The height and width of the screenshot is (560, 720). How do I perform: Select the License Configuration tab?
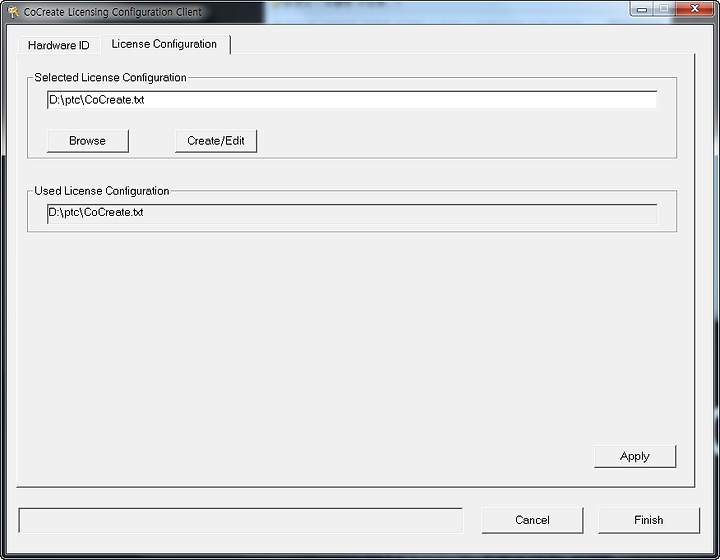[164, 44]
